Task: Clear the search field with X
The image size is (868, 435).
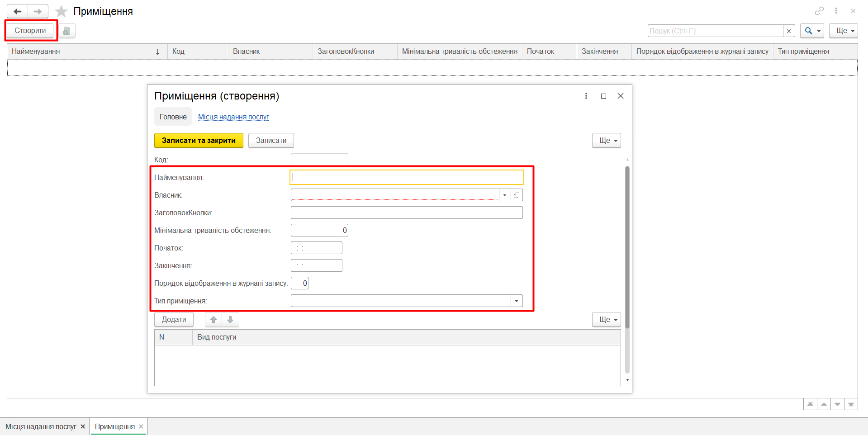Action: [789, 31]
